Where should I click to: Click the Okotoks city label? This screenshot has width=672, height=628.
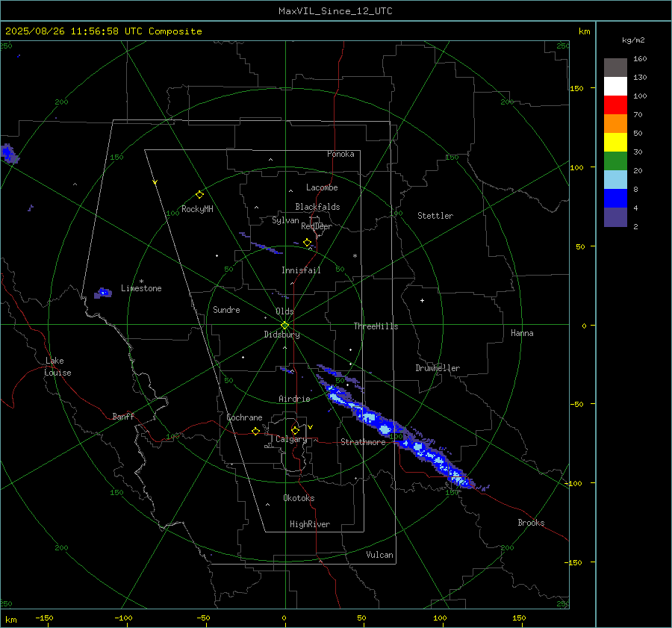[x=299, y=498]
